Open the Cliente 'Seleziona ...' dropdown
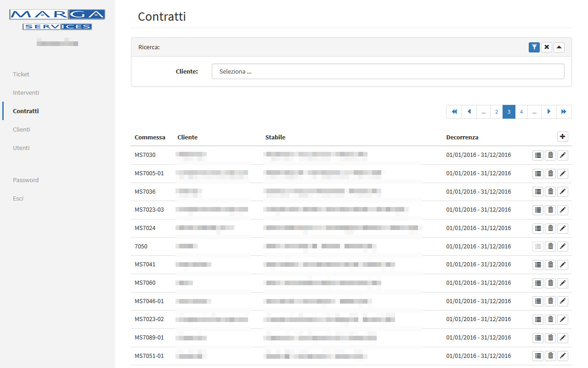The width and height of the screenshot is (588, 368). coord(388,72)
